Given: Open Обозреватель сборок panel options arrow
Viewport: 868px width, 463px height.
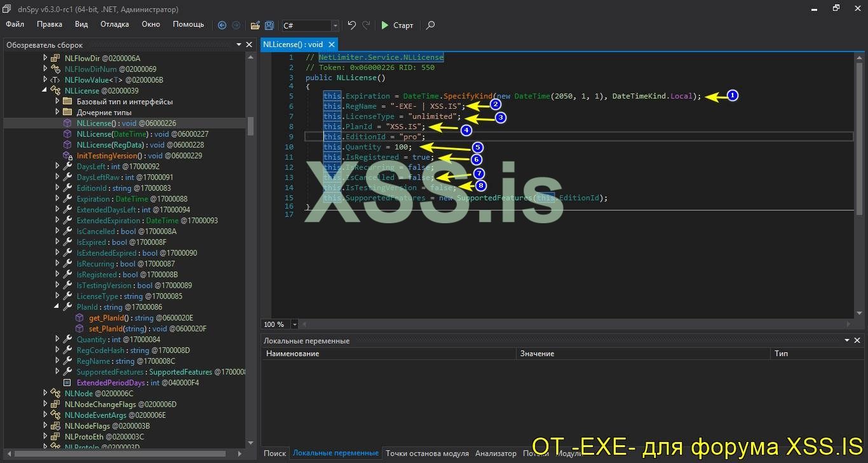Looking at the screenshot, I should pyautogui.click(x=240, y=45).
